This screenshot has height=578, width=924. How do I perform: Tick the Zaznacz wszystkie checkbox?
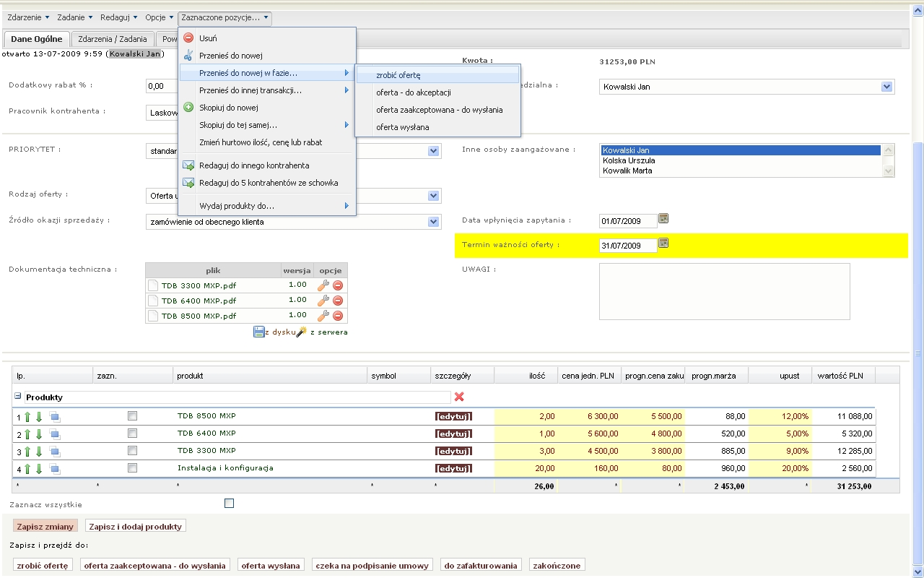click(230, 503)
